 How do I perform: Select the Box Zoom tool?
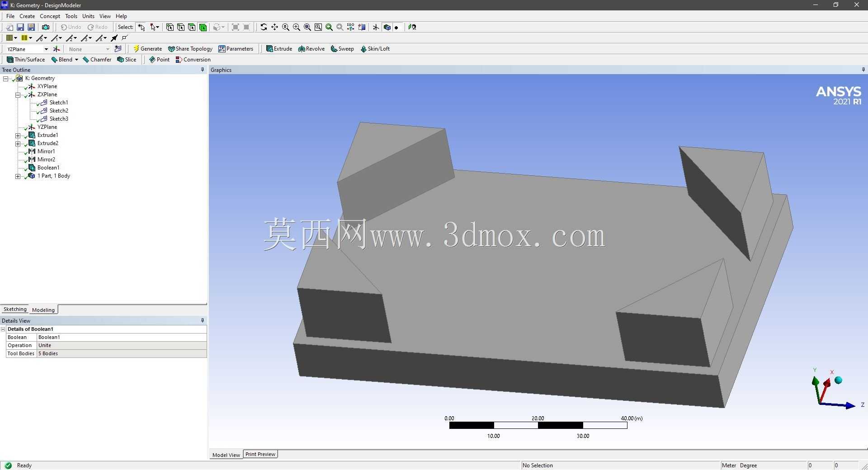coord(297,27)
